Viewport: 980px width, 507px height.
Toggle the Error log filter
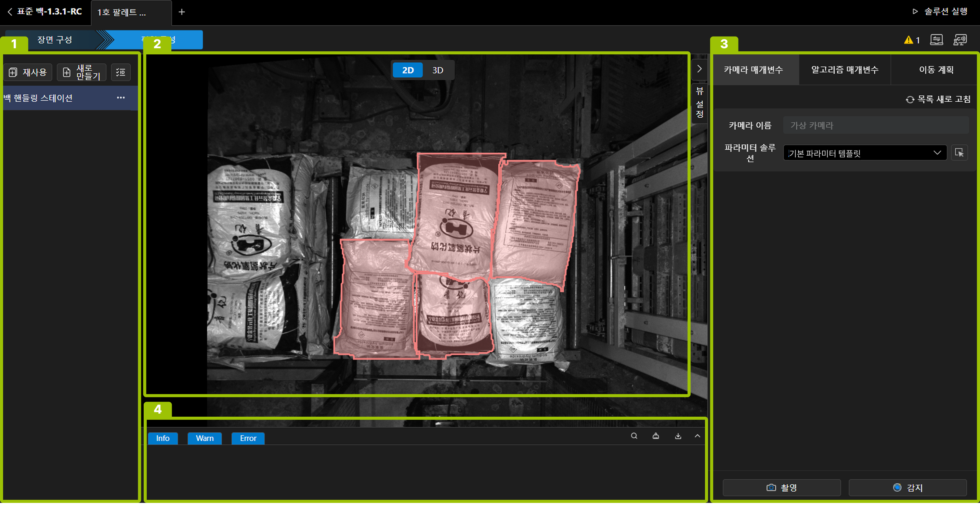tap(248, 438)
